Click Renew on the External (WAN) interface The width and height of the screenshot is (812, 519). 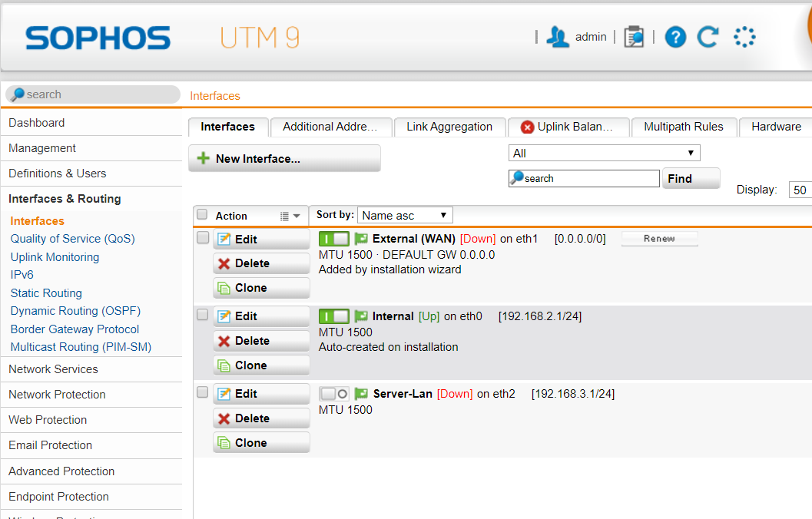coord(659,239)
